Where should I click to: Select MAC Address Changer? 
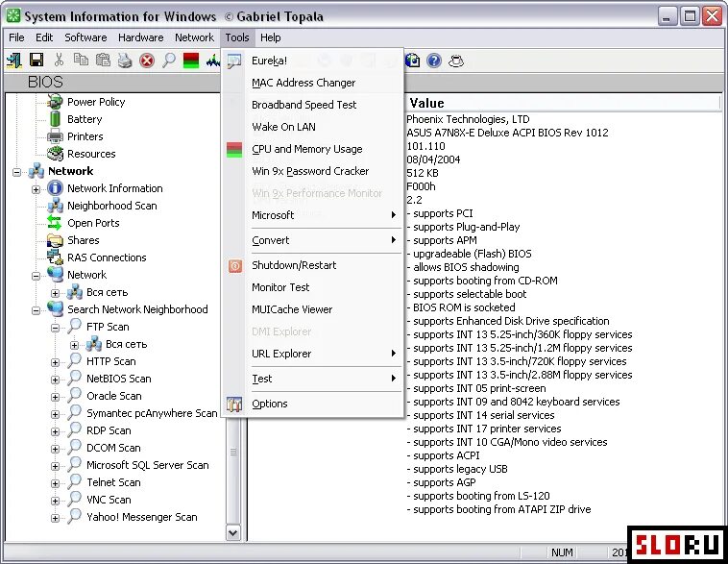[312, 83]
